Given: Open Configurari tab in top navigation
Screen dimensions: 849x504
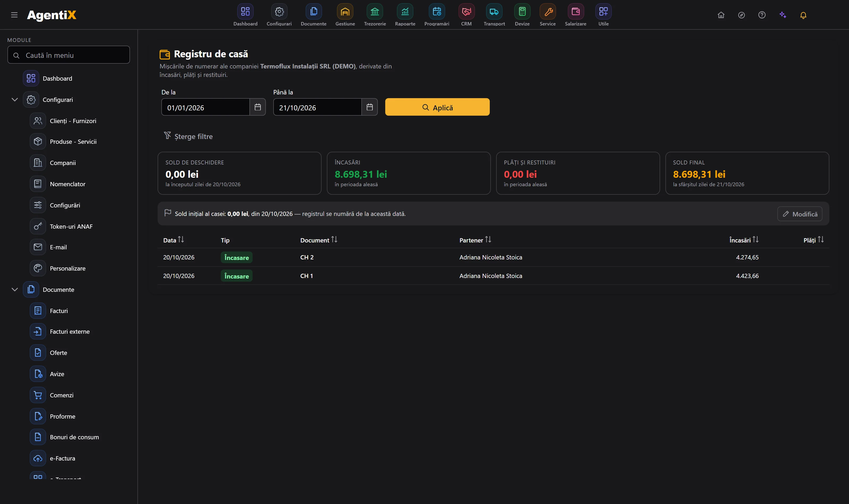Looking at the screenshot, I should tap(279, 15).
